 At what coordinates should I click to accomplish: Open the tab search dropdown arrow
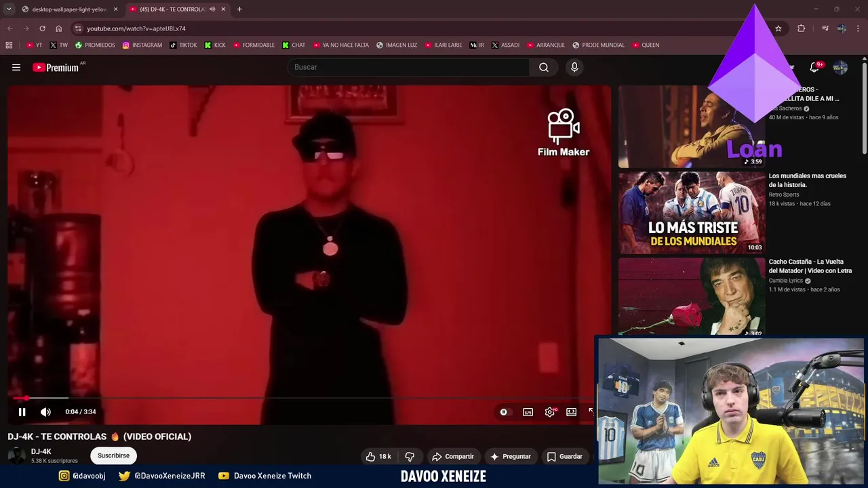tap(9, 9)
